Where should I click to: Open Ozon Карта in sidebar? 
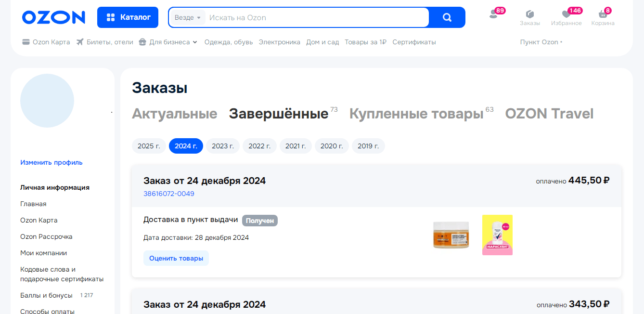point(39,220)
